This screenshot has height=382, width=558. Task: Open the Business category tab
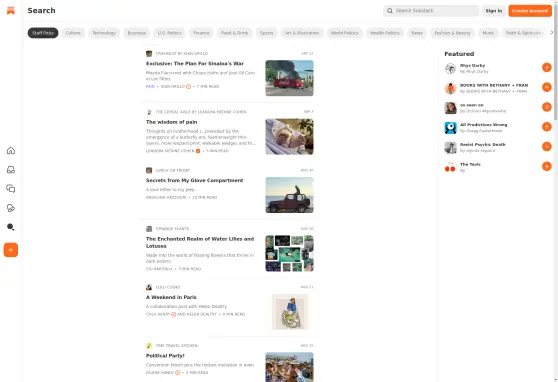click(137, 33)
